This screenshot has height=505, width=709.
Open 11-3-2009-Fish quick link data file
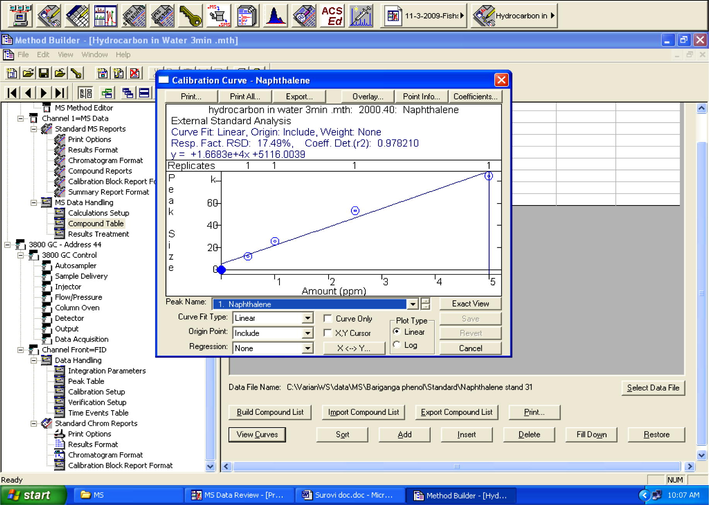(424, 16)
